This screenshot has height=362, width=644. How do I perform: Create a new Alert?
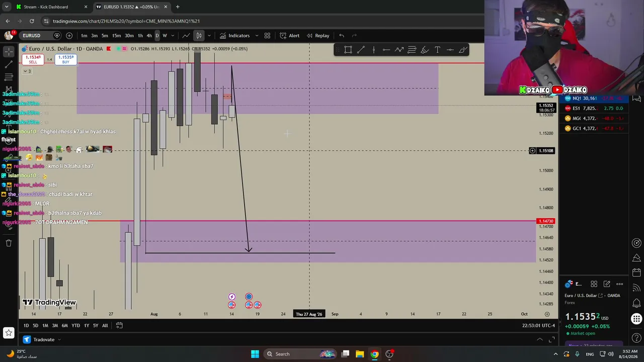(289, 36)
